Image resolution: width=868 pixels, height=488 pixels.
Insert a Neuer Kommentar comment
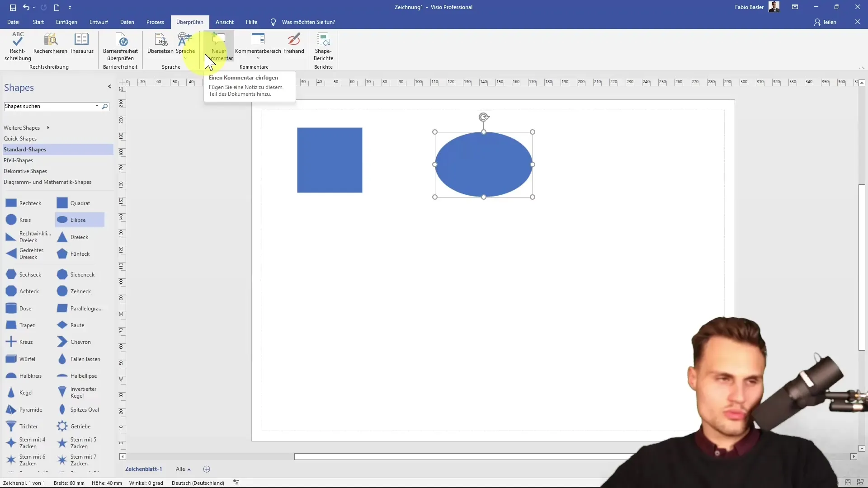(219, 47)
